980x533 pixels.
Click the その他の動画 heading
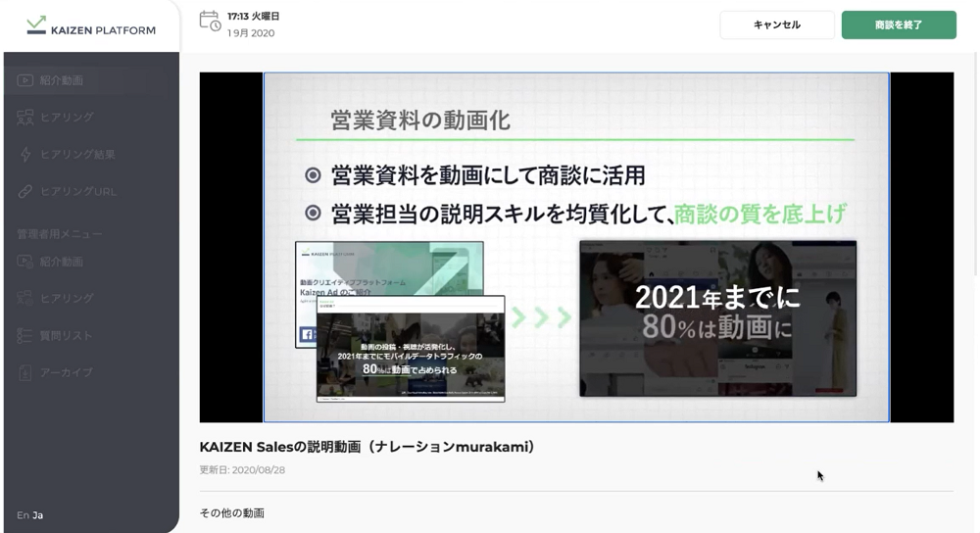pyautogui.click(x=232, y=513)
